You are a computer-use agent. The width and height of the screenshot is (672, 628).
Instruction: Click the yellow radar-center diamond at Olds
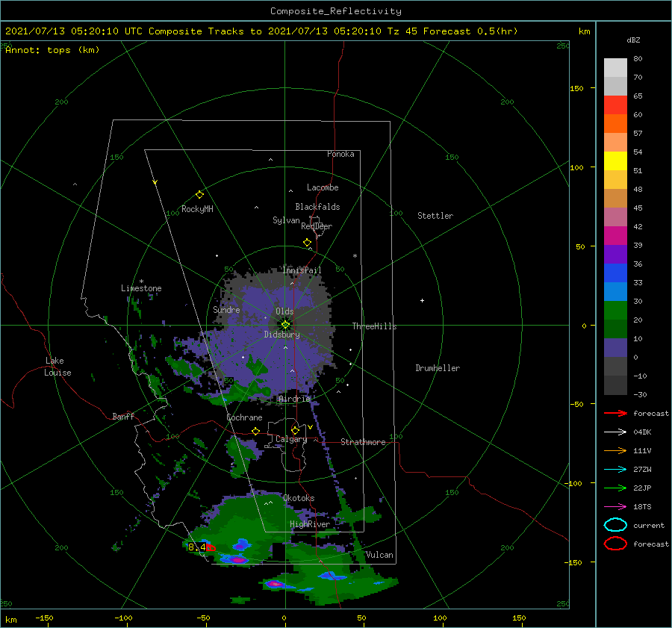[285, 325]
